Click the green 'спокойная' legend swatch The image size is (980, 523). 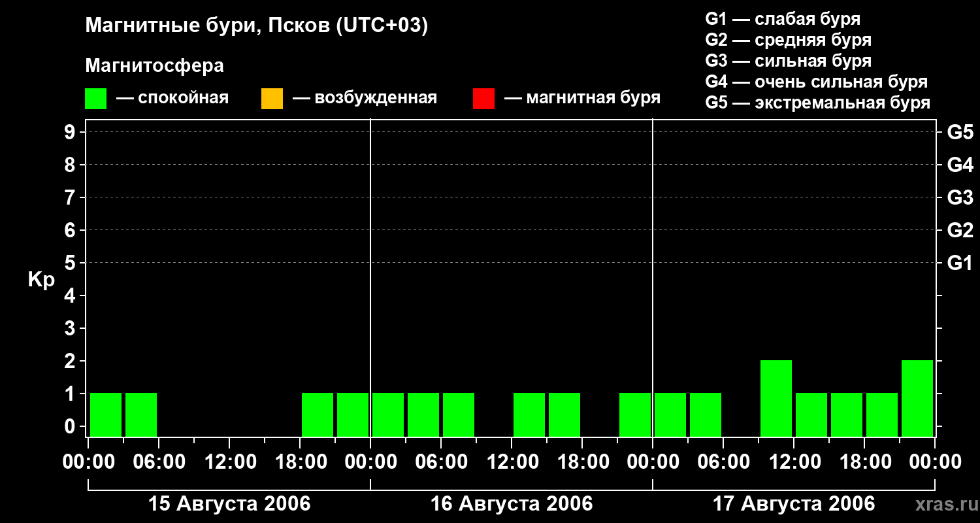tap(96, 99)
